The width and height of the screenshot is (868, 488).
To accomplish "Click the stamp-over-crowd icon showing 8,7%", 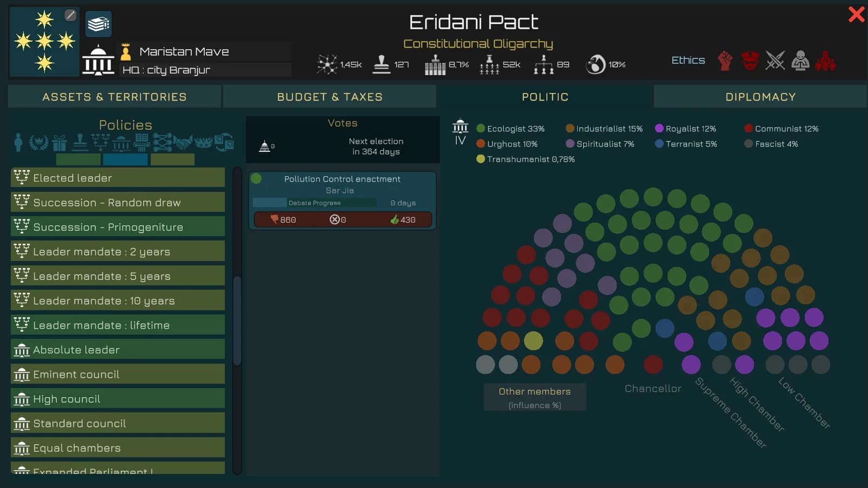I will (435, 64).
